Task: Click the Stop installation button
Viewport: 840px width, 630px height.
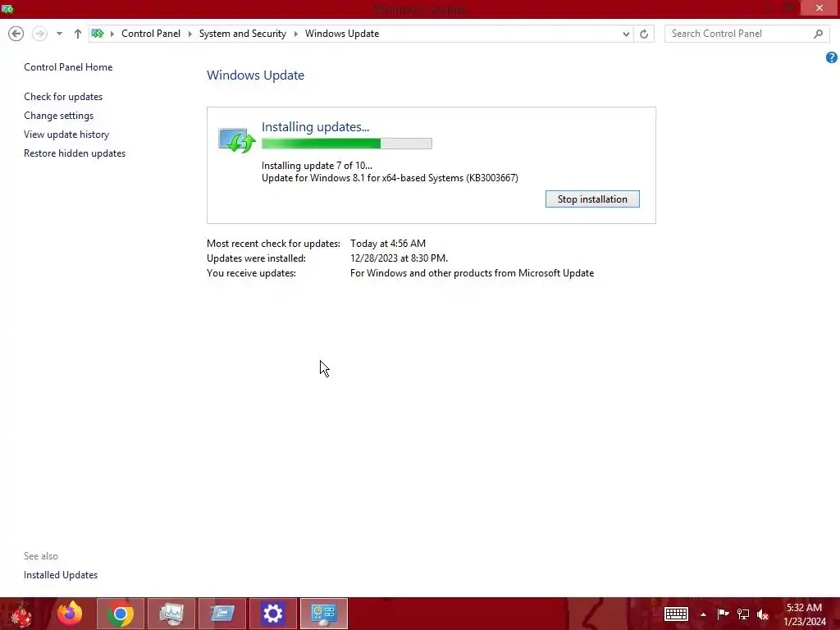Action: pyautogui.click(x=592, y=199)
